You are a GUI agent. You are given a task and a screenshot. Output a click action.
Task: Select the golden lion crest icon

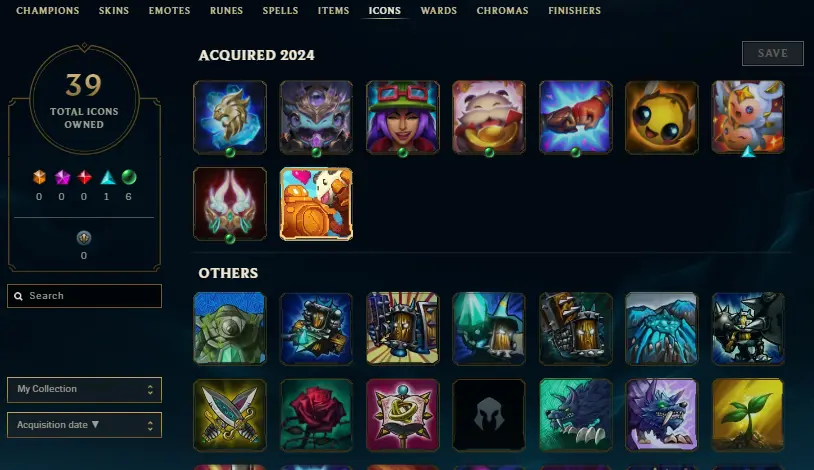tap(230, 117)
